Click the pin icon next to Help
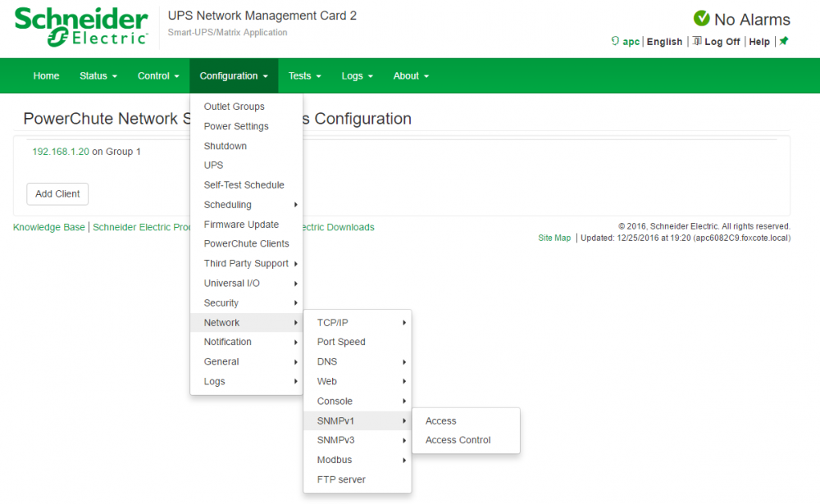This screenshot has width=820, height=504. click(x=783, y=41)
